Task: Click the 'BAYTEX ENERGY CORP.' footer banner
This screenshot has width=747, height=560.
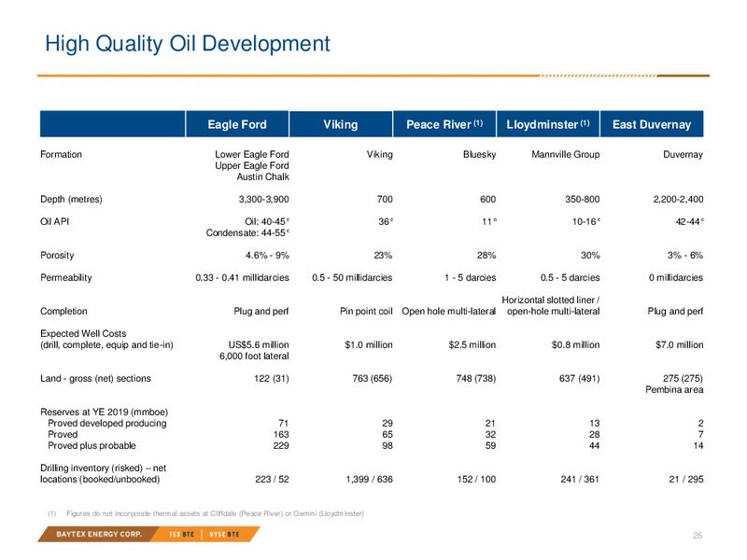Action: point(99,534)
